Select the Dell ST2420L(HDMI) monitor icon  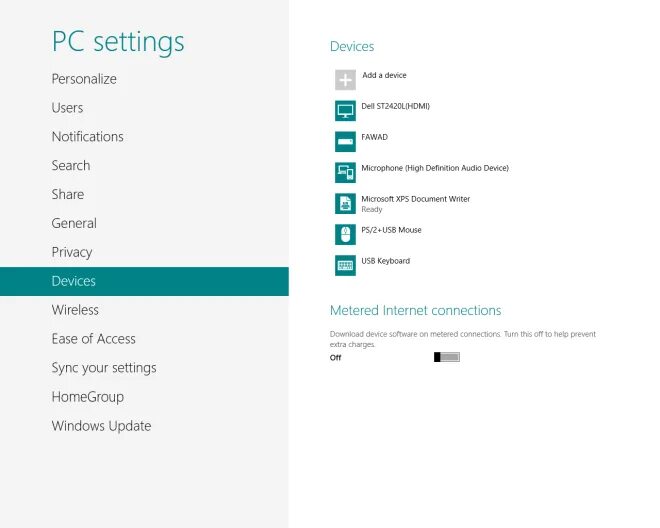345,111
